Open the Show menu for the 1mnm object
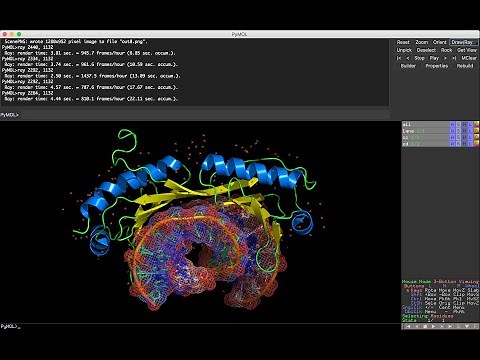The width and height of the screenshot is (480, 360). point(458,131)
